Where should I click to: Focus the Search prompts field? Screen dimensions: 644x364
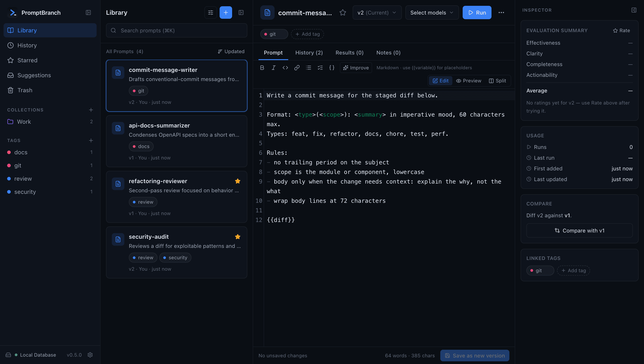[176, 30]
